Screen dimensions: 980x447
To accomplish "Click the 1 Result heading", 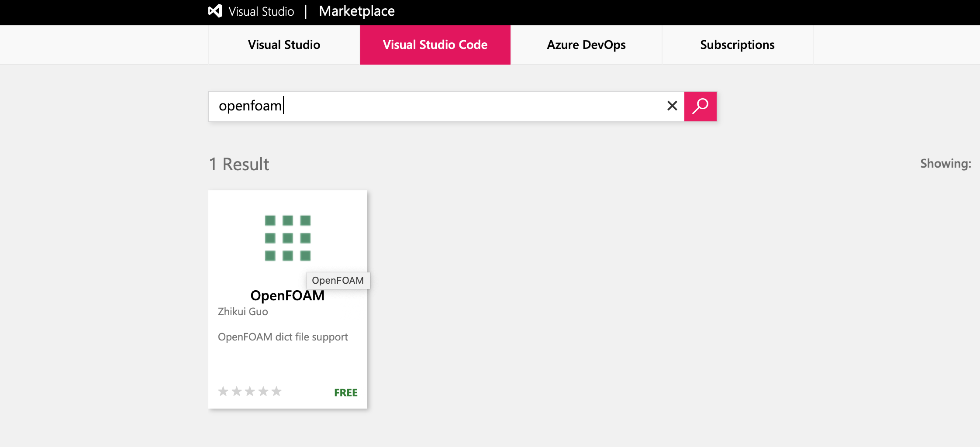I will click(x=239, y=164).
